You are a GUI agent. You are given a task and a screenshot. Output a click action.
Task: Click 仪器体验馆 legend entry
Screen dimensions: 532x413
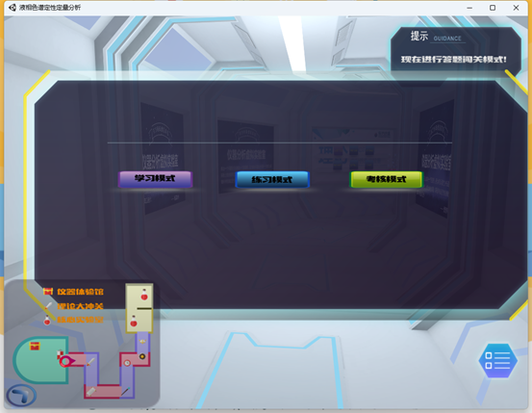74,292
